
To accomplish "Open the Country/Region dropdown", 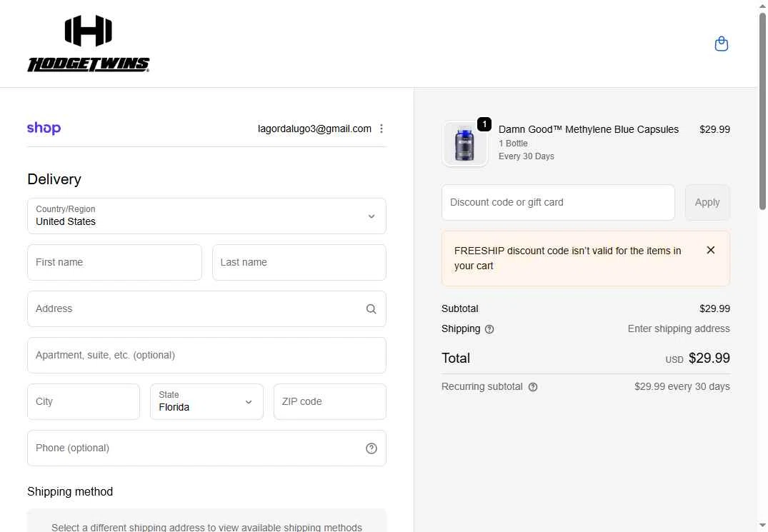I will pos(206,216).
